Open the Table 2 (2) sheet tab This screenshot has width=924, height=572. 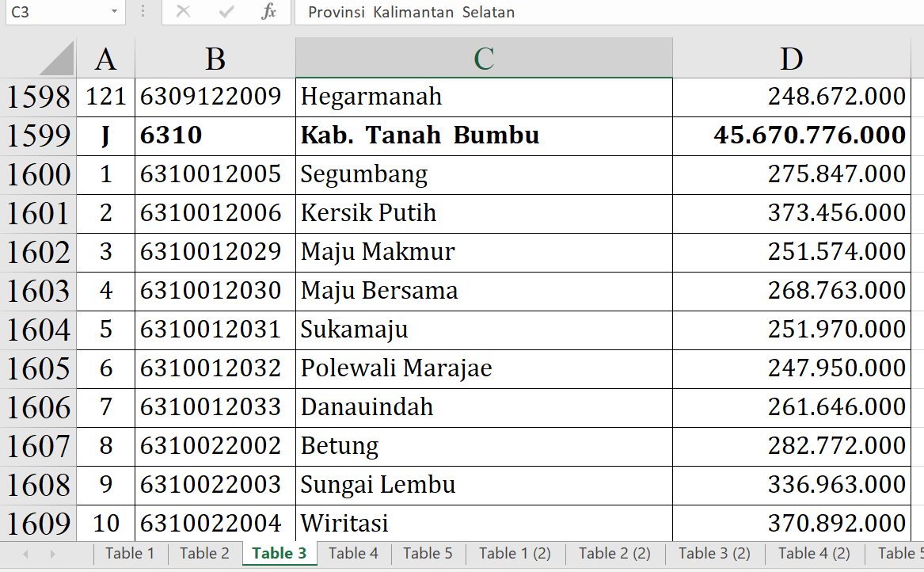tap(614, 553)
